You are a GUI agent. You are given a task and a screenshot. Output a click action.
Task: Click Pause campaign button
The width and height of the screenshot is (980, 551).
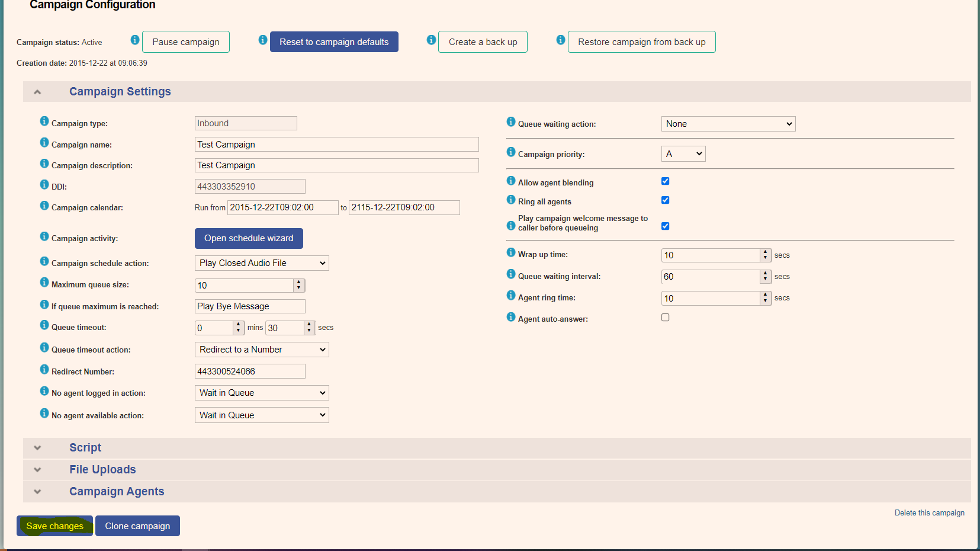click(x=186, y=42)
